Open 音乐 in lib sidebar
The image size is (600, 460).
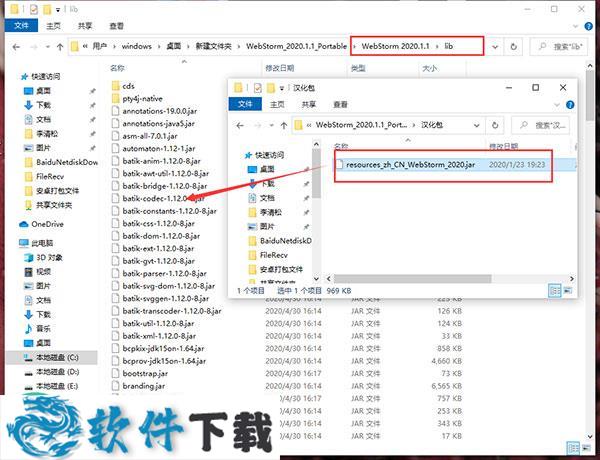(43, 329)
